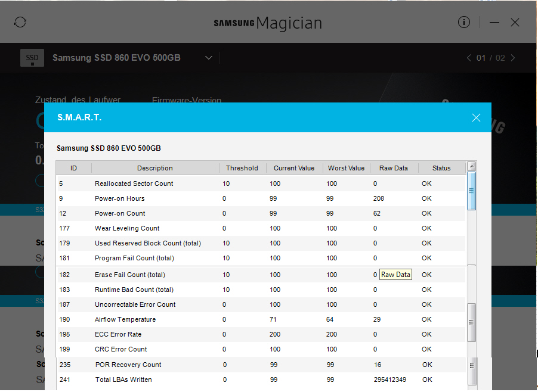Close the Samsung Magician window

click(x=515, y=23)
